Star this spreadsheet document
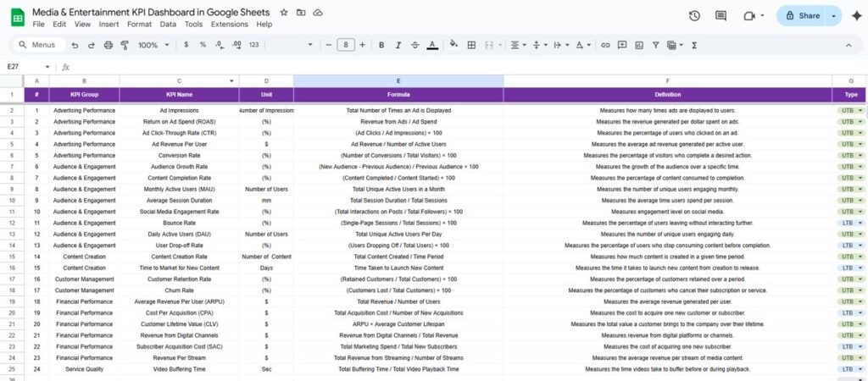Viewport: 868px width, 381px height. 284,12
